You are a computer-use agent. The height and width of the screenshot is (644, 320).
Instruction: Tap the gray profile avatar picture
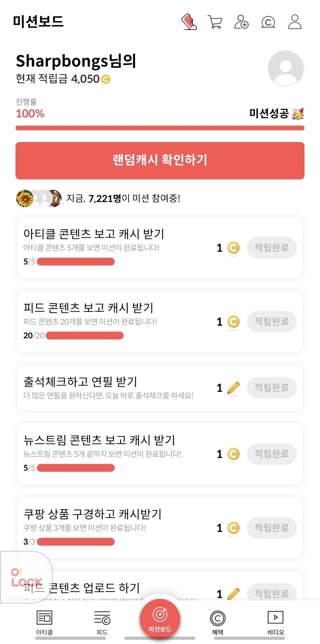[286, 68]
